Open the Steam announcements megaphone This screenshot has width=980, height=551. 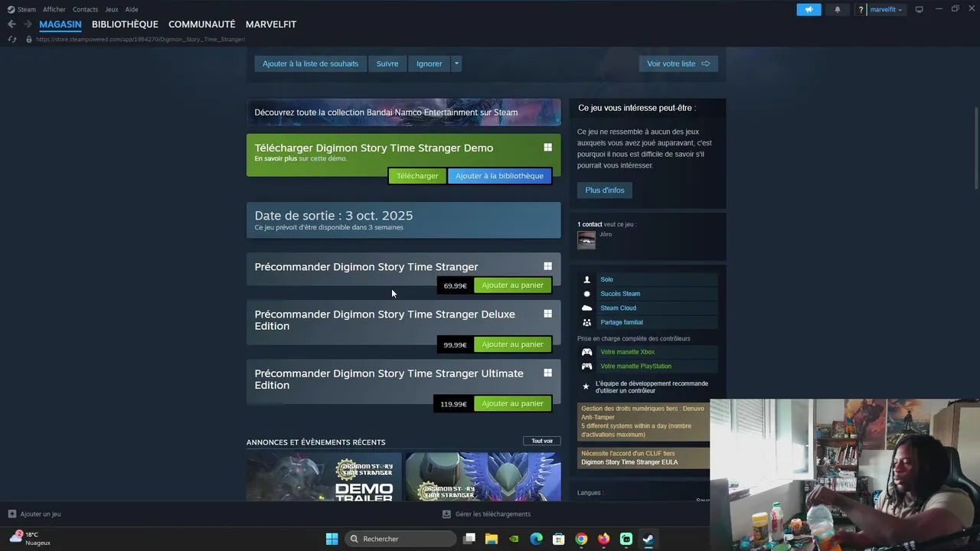(808, 9)
